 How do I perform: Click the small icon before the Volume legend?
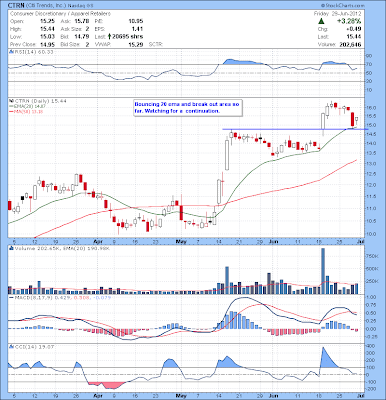click(x=11, y=248)
